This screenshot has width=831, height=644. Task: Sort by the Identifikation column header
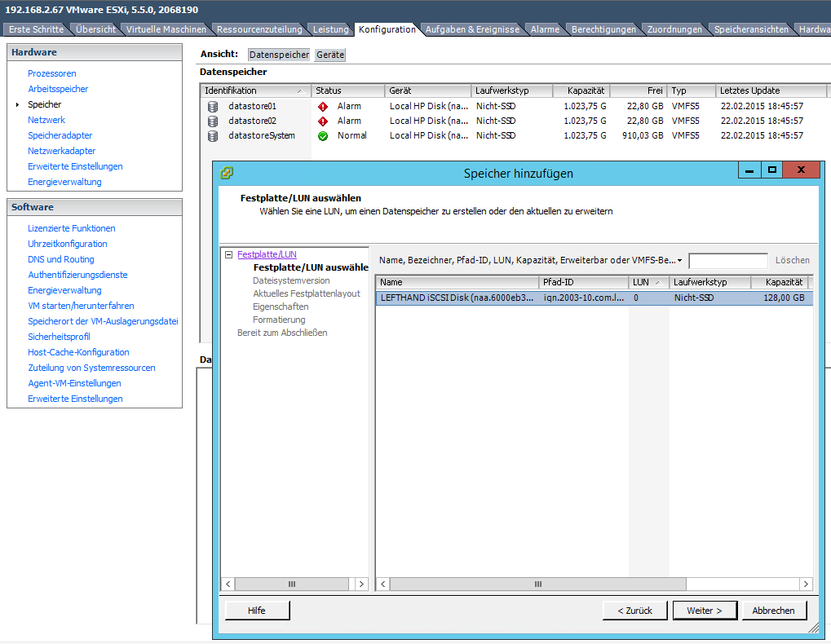[x=253, y=90]
